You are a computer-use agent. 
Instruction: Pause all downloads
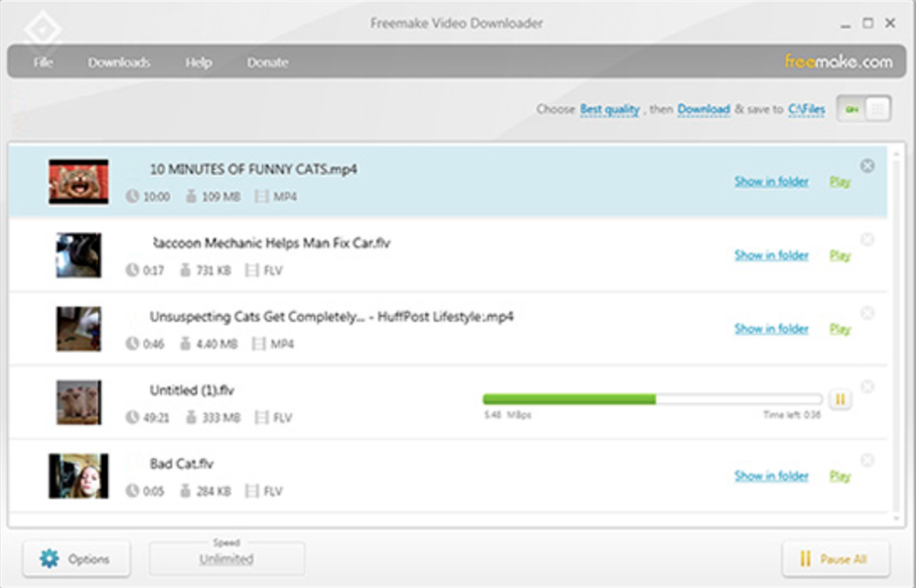pyautogui.click(x=836, y=559)
